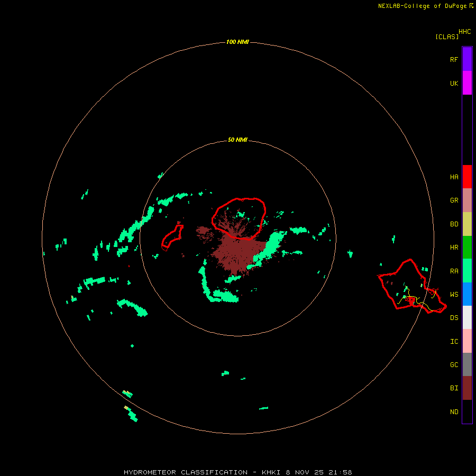The height and width of the screenshot is (476, 476).
Task: Click the GR legend label
Action: tap(454, 200)
